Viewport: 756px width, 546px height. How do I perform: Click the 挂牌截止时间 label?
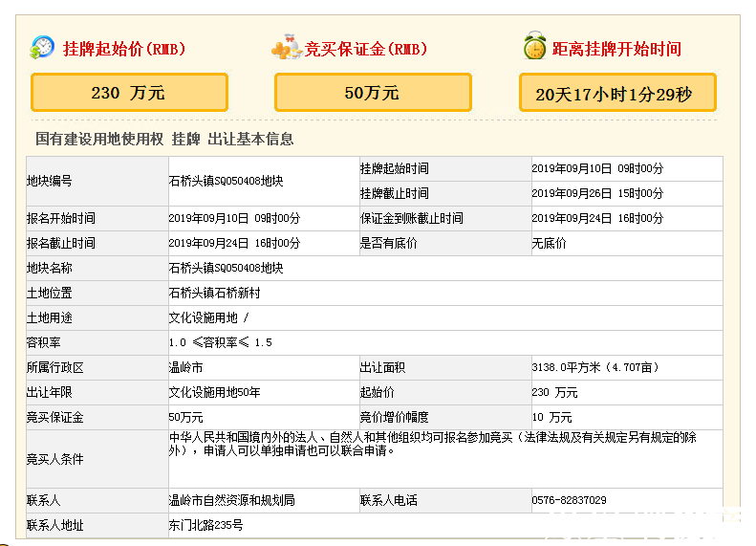[395, 193]
